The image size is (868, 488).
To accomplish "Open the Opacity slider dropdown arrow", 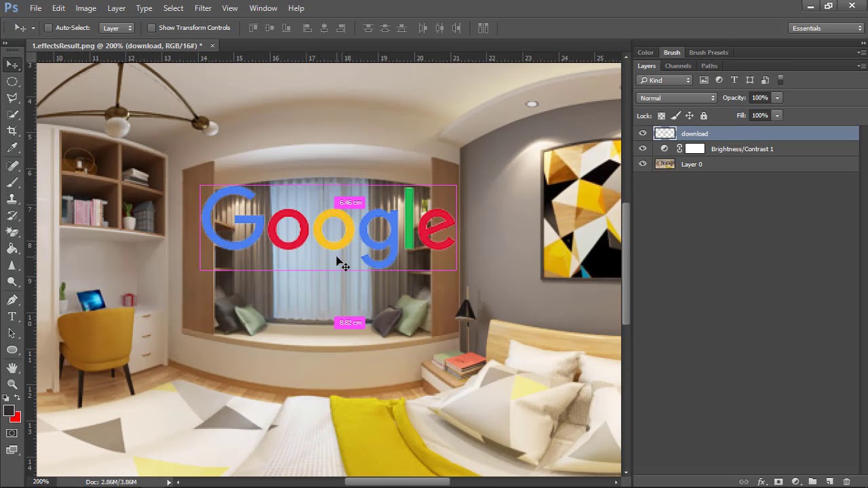I will (777, 98).
